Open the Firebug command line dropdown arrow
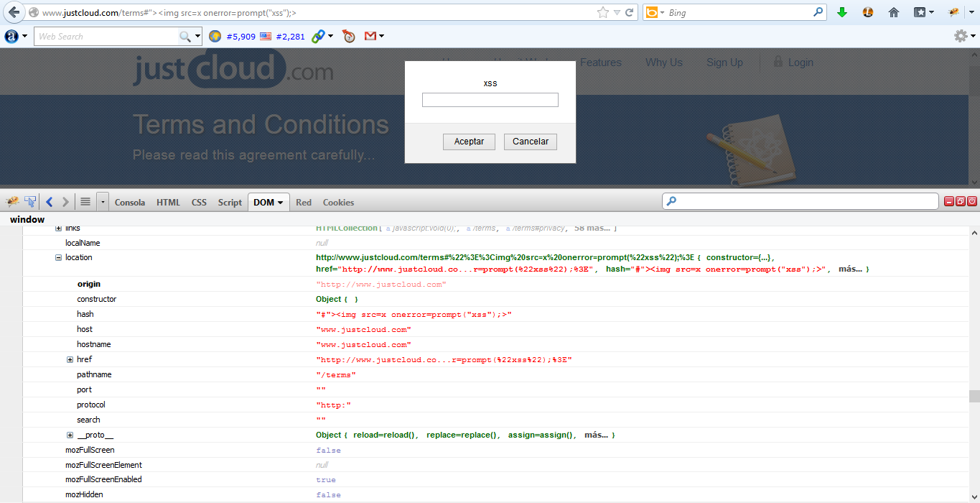 click(103, 202)
